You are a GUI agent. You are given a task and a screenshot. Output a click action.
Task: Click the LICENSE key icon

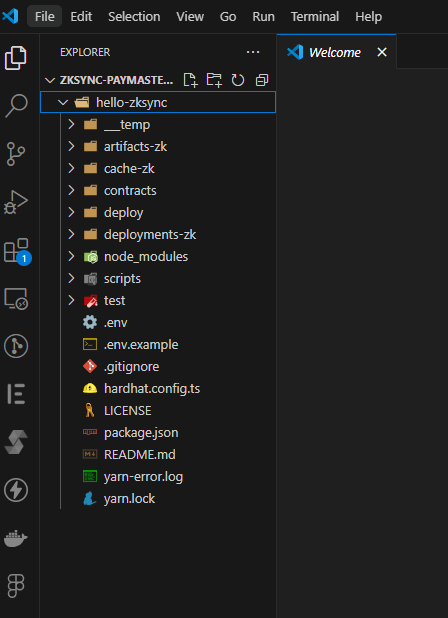pyautogui.click(x=90, y=411)
